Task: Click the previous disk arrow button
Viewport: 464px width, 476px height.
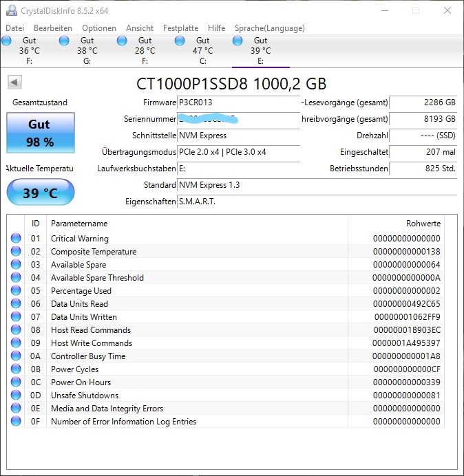Action: (x=14, y=83)
